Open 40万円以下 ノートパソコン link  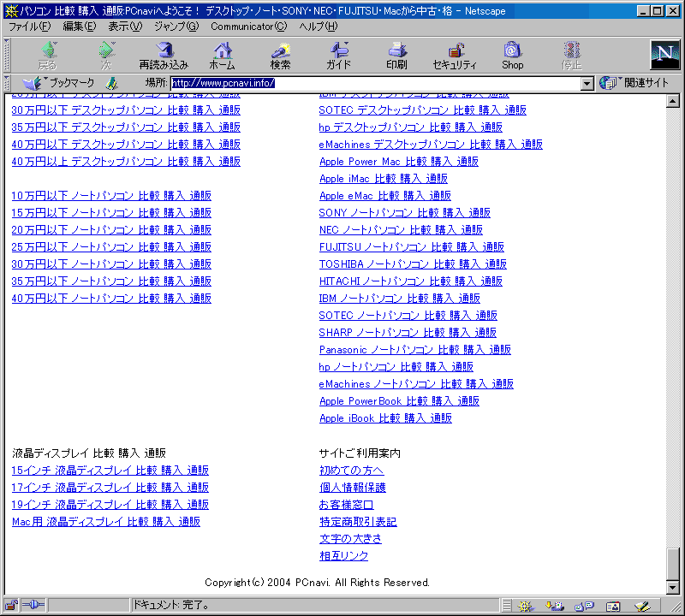(111, 299)
